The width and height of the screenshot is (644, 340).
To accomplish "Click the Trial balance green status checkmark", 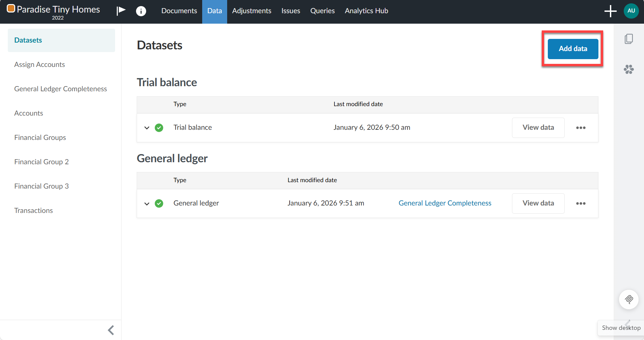I will point(159,128).
